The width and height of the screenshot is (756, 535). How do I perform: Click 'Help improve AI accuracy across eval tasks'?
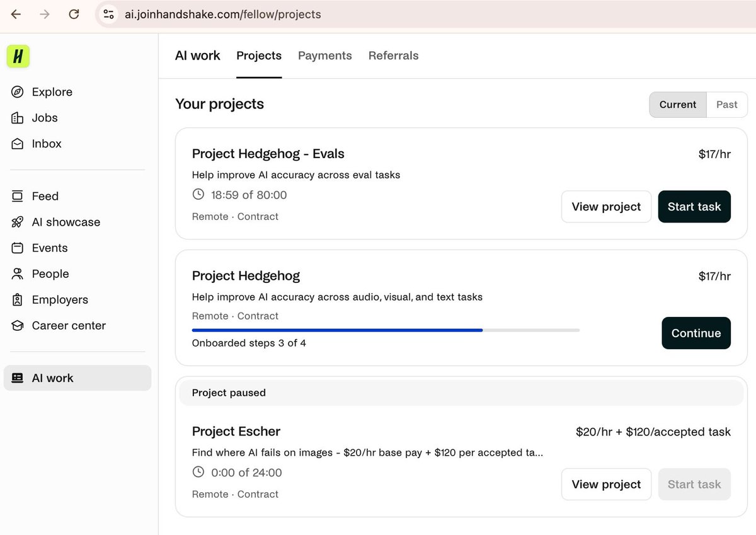click(296, 175)
